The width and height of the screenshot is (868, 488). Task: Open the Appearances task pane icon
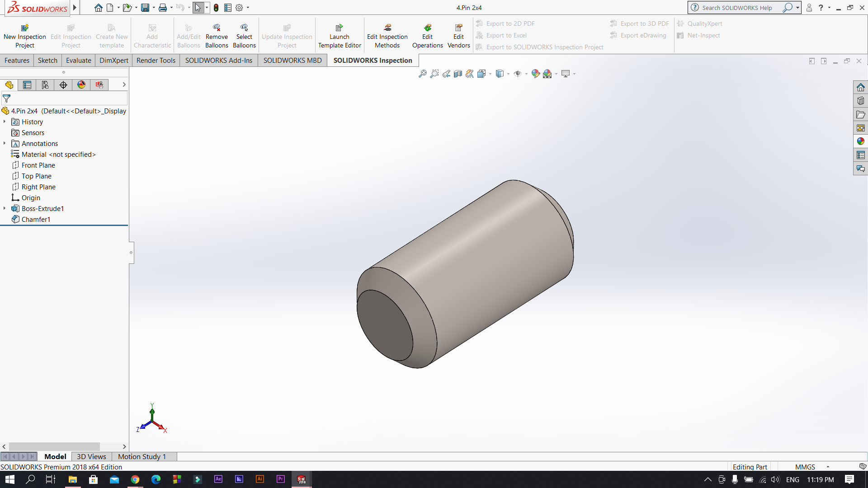click(861, 141)
